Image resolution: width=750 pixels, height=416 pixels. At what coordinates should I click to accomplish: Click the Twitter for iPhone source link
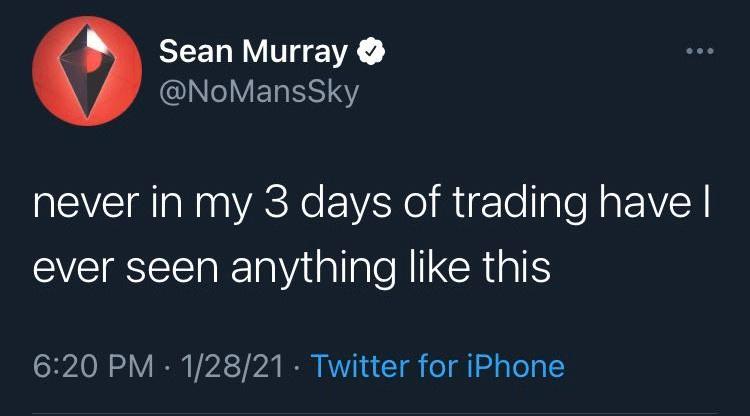(438, 366)
